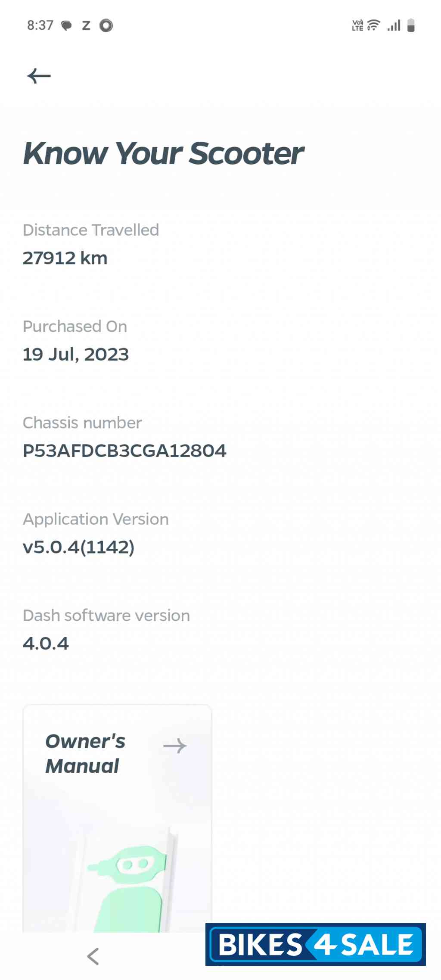This screenshot has height=980, width=441.
Task: Tap the chat bubble notification icon
Action: (x=66, y=26)
